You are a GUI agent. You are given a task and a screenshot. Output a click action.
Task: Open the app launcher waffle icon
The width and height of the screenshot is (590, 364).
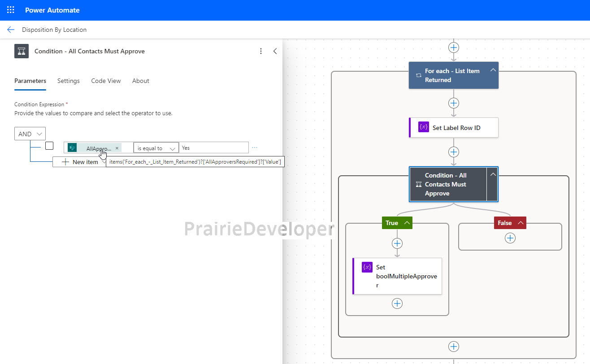click(x=10, y=10)
